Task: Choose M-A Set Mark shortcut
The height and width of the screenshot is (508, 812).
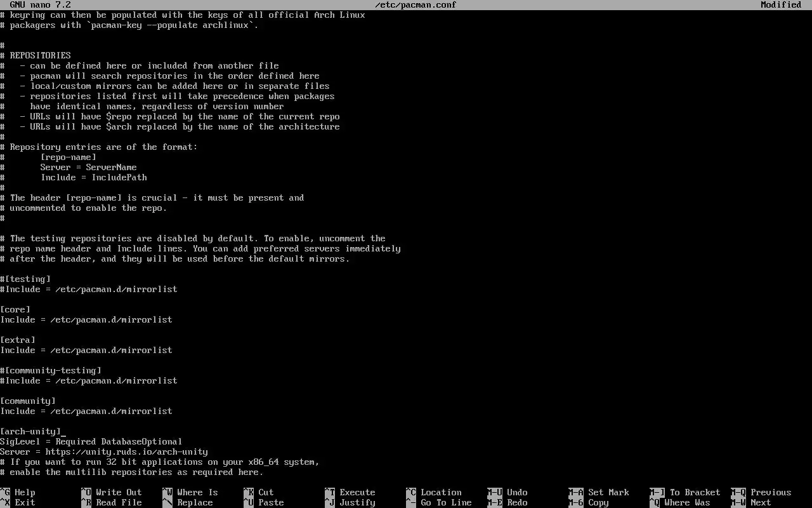Action: (x=599, y=492)
